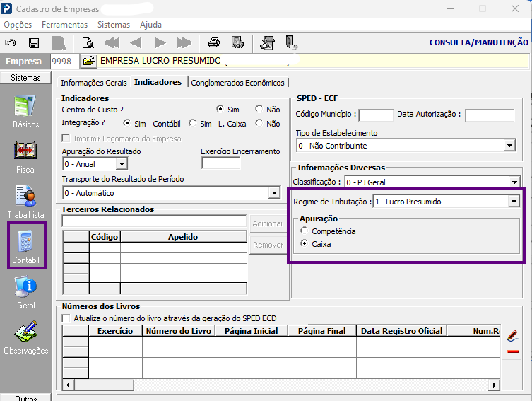532x401 pixels.
Task: Click the pencil edit icon beside books table
Action: (513, 335)
